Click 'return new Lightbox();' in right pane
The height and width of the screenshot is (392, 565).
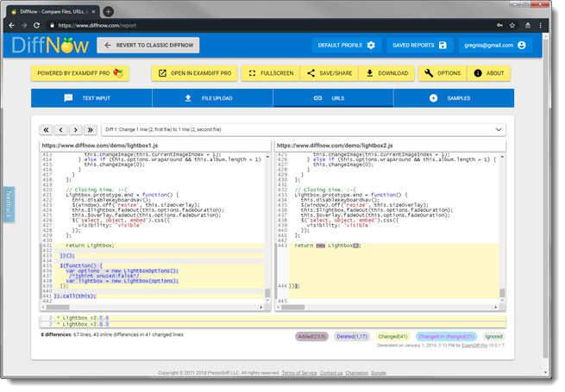pyautogui.click(x=328, y=246)
